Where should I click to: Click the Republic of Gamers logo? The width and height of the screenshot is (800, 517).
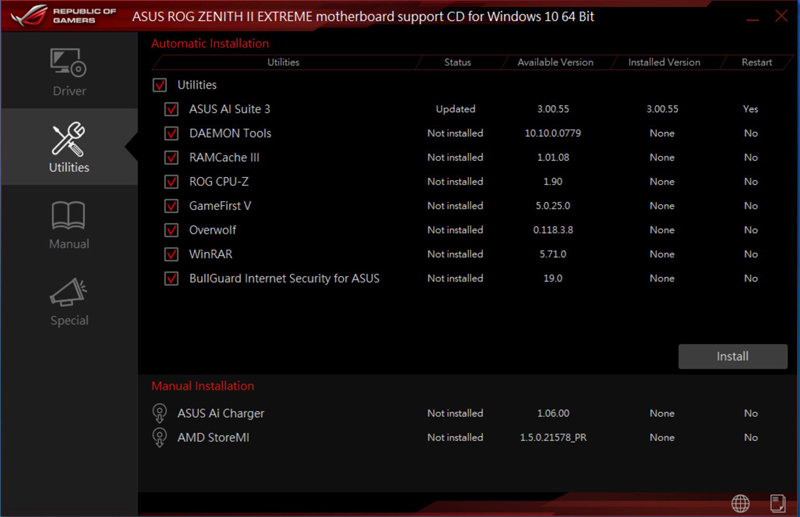tap(63, 16)
